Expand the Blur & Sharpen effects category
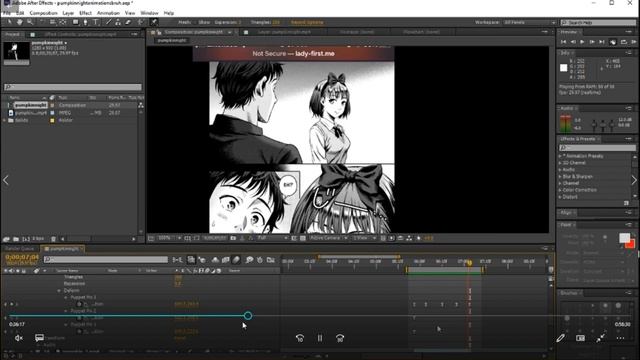Screen dimensions: 640x360 (560, 176)
